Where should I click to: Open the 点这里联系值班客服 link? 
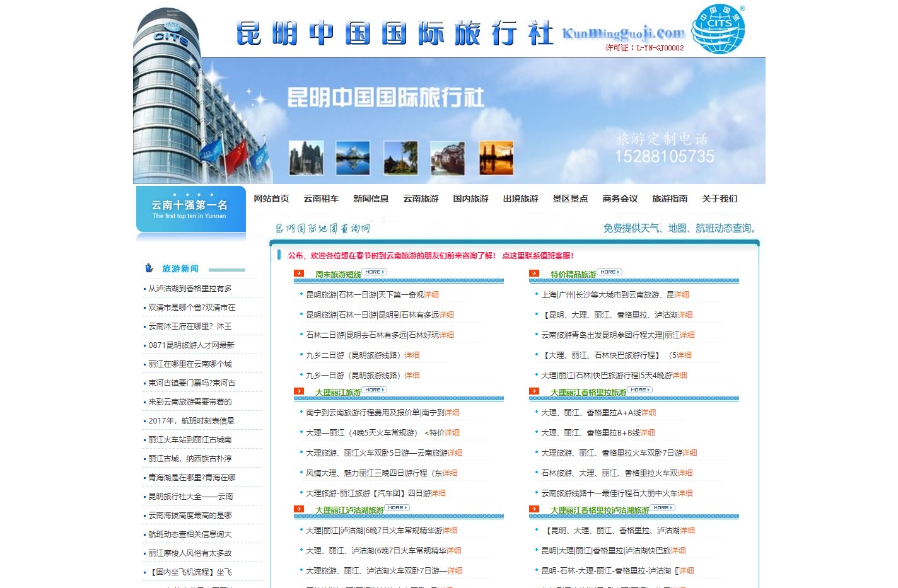pyautogui.click(x=538, y=256)
